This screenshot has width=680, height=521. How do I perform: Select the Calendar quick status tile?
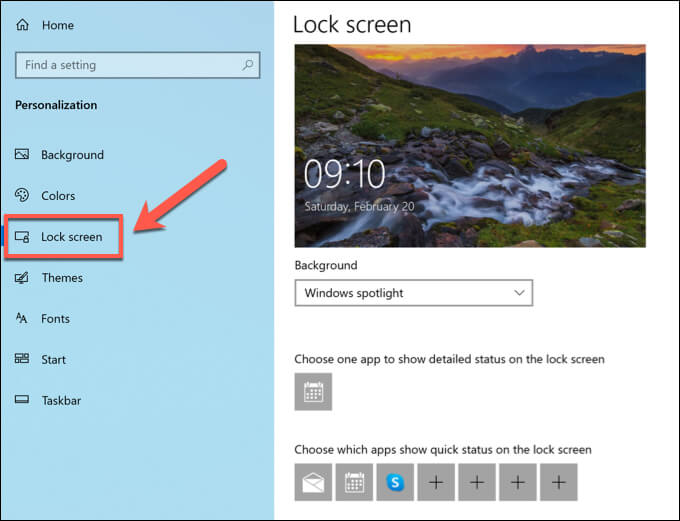354,482
